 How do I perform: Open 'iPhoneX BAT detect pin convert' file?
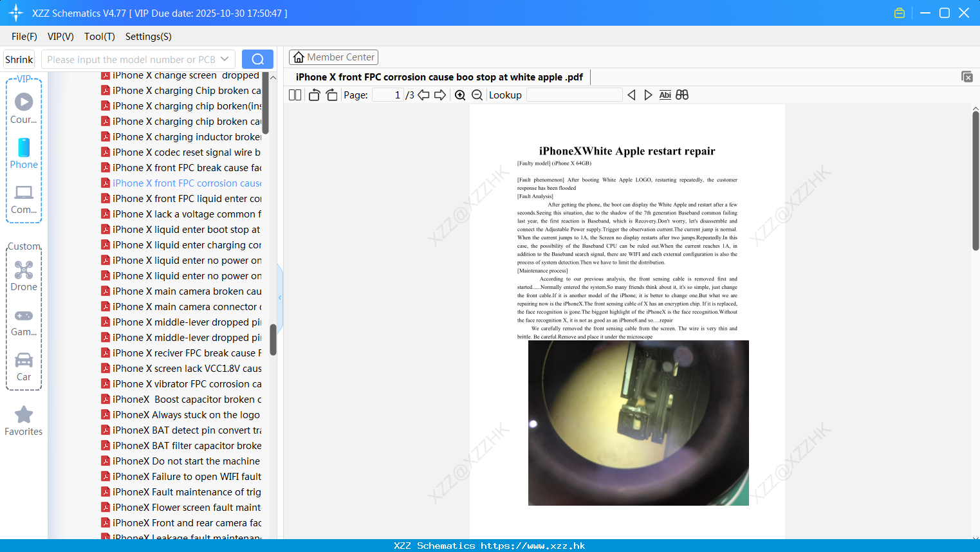point(181,430)
